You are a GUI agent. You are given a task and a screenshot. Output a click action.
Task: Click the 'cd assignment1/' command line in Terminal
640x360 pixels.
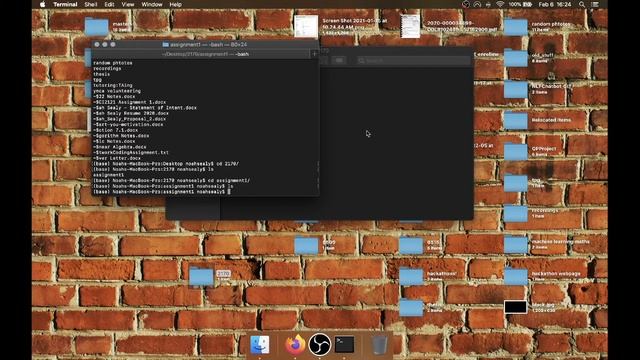click(x=171, y=180)
